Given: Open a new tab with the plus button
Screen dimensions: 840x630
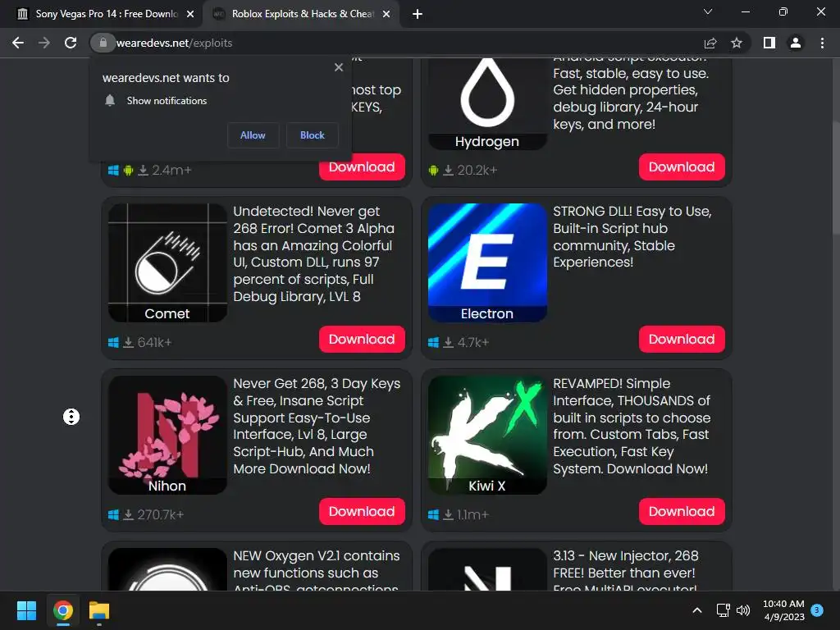Looking at the screenshot, I should click(418, 14).
